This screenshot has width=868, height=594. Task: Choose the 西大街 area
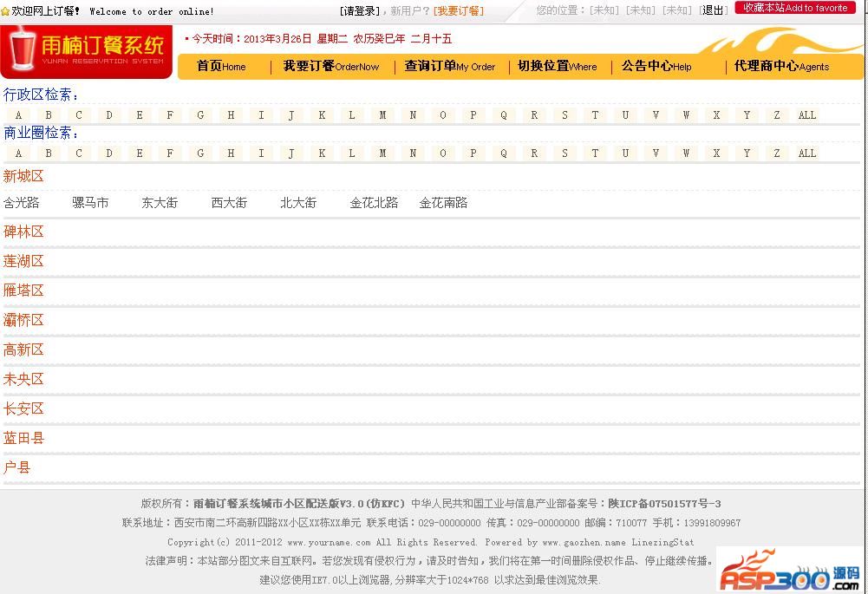click(x=229, y=203)
